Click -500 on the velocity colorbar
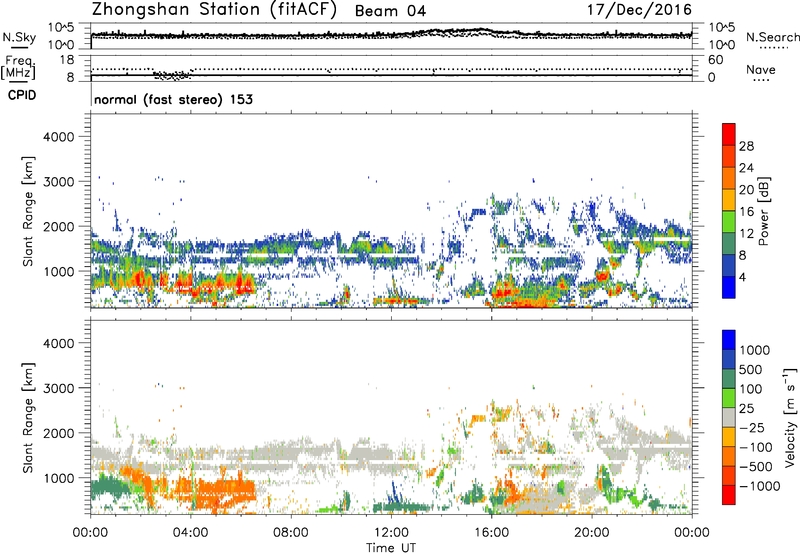Screen dimensions: 800x554 tap(756, 466)
